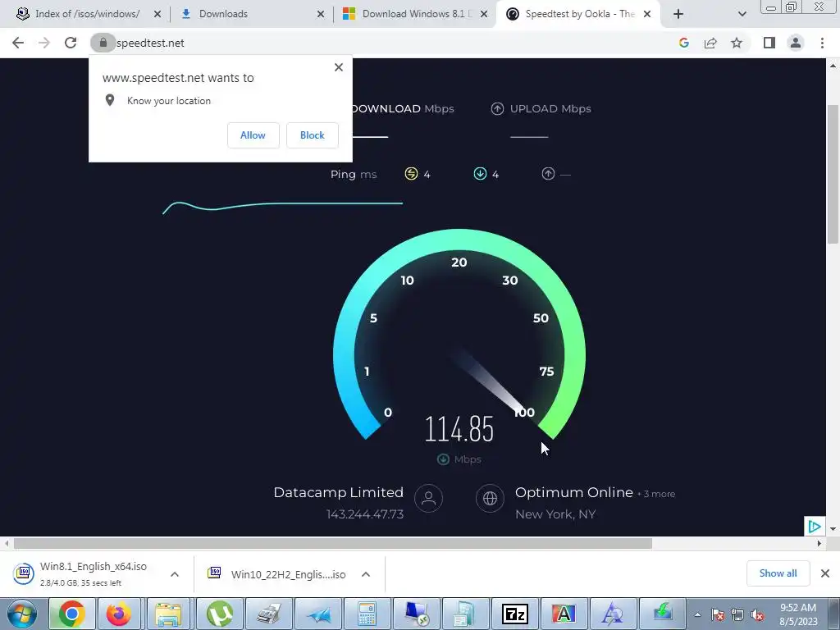Click the scroll down arrow of page
Viewport: 840px width, 630px height.
pos(833,529)
